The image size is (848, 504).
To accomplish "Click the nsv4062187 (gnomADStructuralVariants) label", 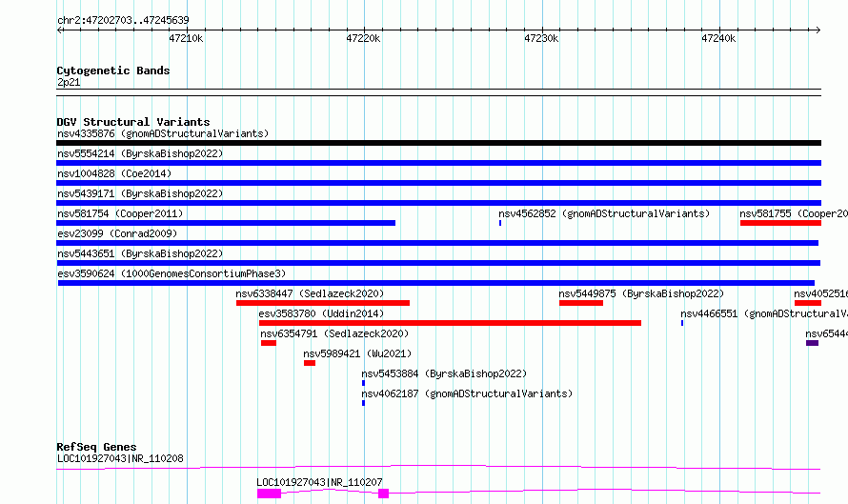I will (467, 393).
